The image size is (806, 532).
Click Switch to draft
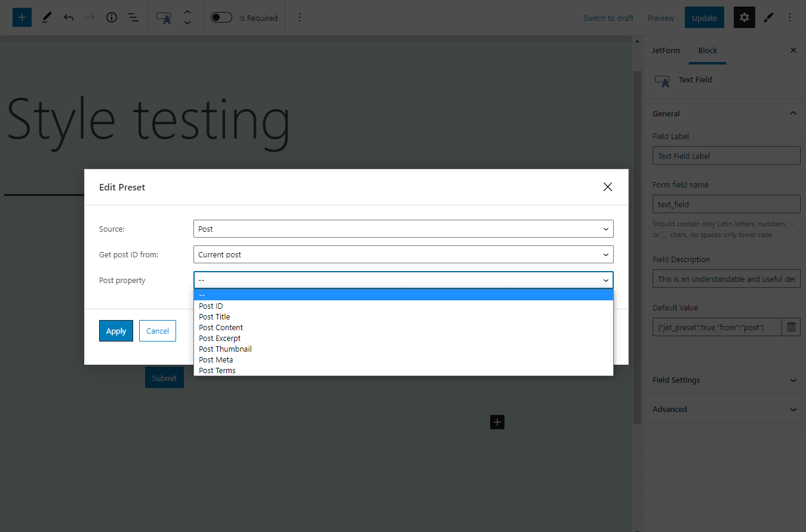coord(608,18)
